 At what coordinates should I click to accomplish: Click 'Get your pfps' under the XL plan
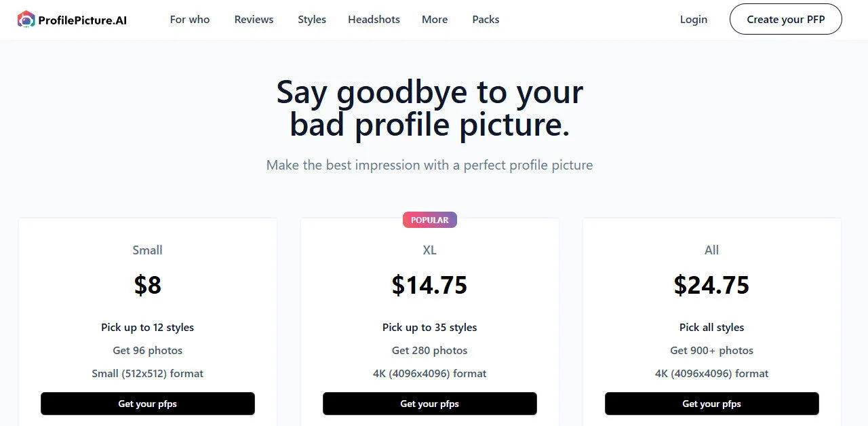coord(429,403)
